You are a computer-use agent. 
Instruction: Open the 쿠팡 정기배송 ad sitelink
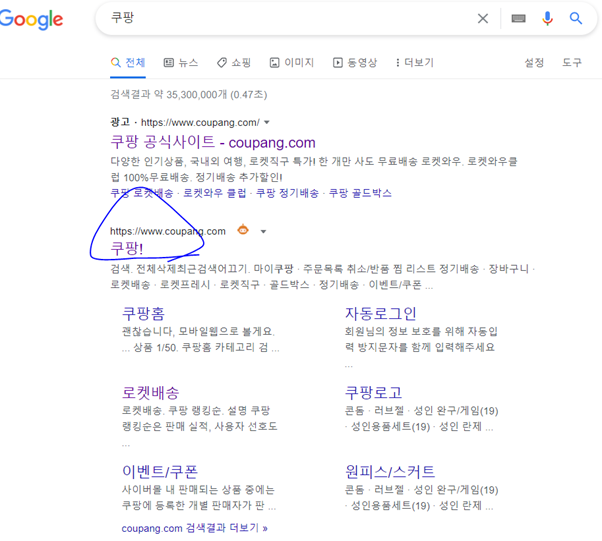tap(287, 193)
